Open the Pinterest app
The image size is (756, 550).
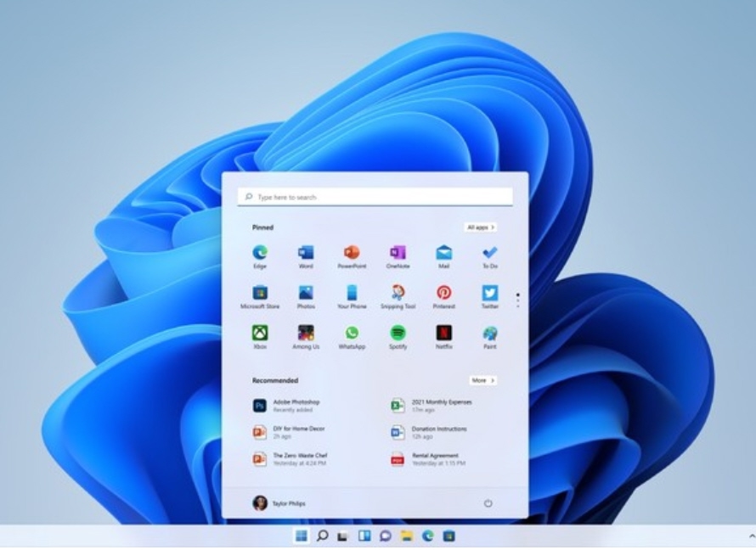(x=443, y=297)
